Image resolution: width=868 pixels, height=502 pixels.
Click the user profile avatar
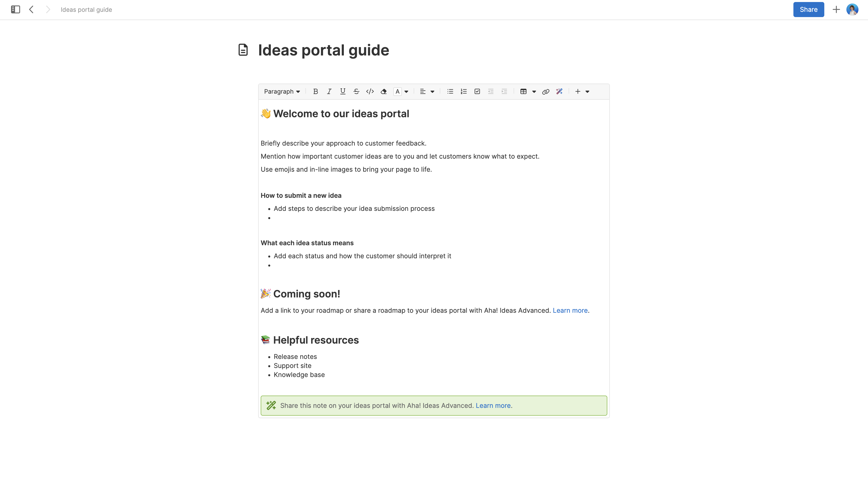coord(852,10)
